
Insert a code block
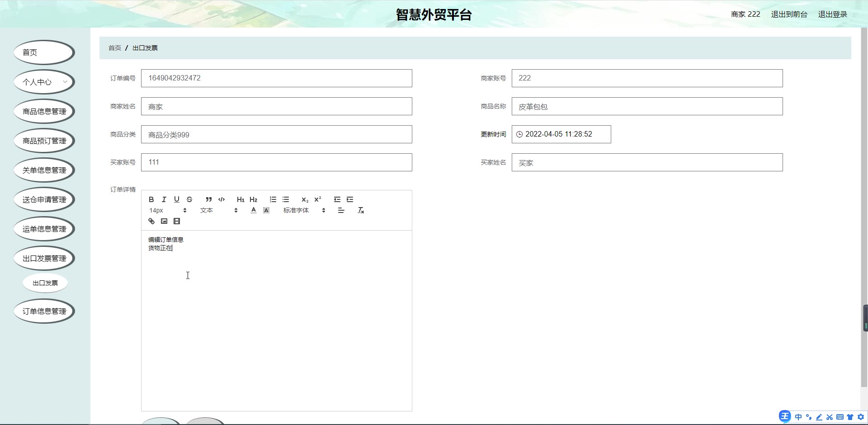click(222, 199)
